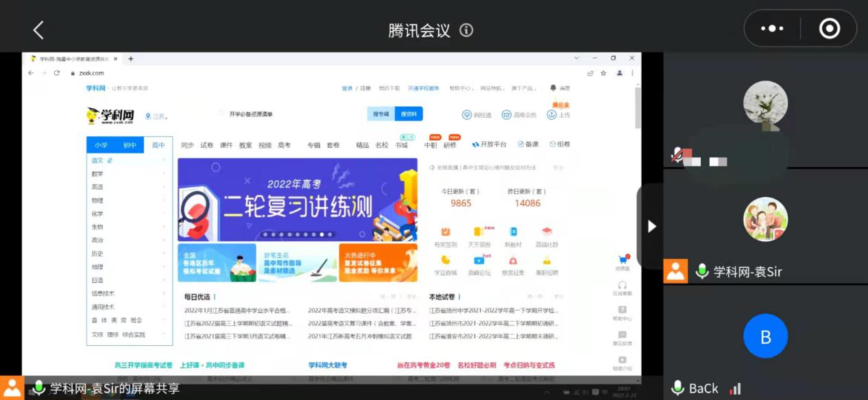The height and width of the screenshot is (400, 868).
Task: Click the search box 开学必备资源清单
Action: click(x=291, y=114)
